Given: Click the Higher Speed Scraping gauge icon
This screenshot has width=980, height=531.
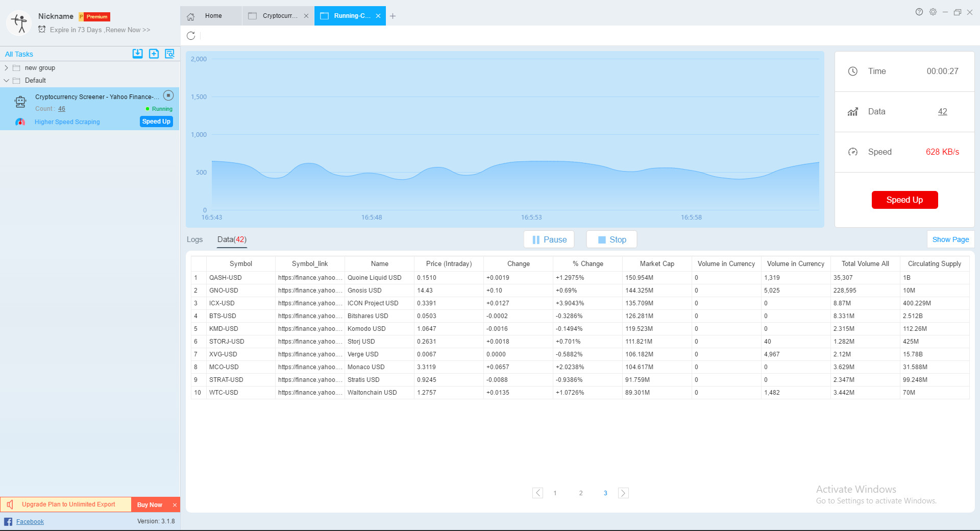Looking at the screenshot, I should [20, 122].
